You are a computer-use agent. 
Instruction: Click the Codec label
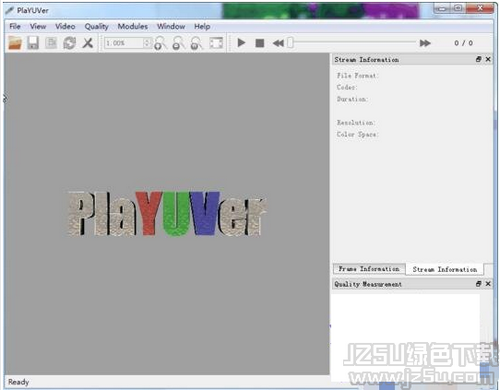[347, 87]
